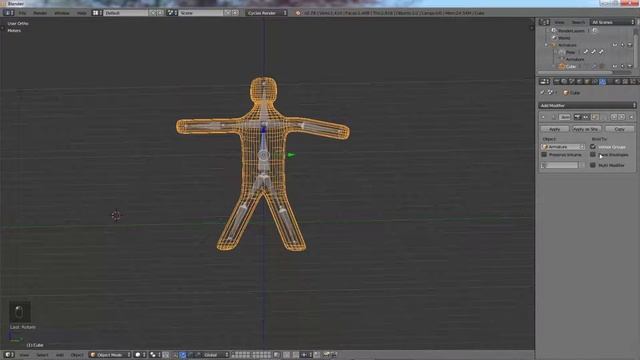The image size is (640, 360).
Task: Enable the Multi Modifier checkbox
Action: (x=593, y=165)
